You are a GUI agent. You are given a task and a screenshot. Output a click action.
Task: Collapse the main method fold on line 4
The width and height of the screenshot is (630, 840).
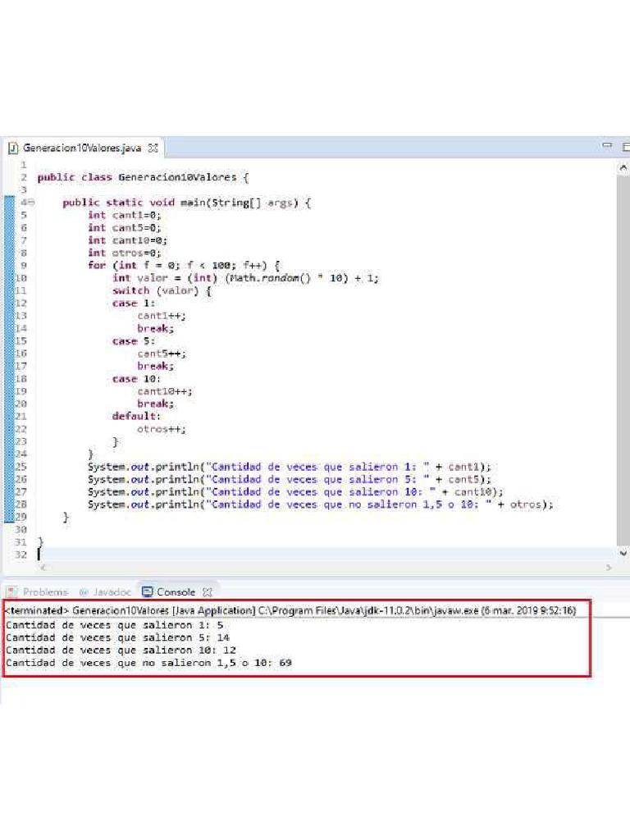pyautogui.click(x=31, y=203)
